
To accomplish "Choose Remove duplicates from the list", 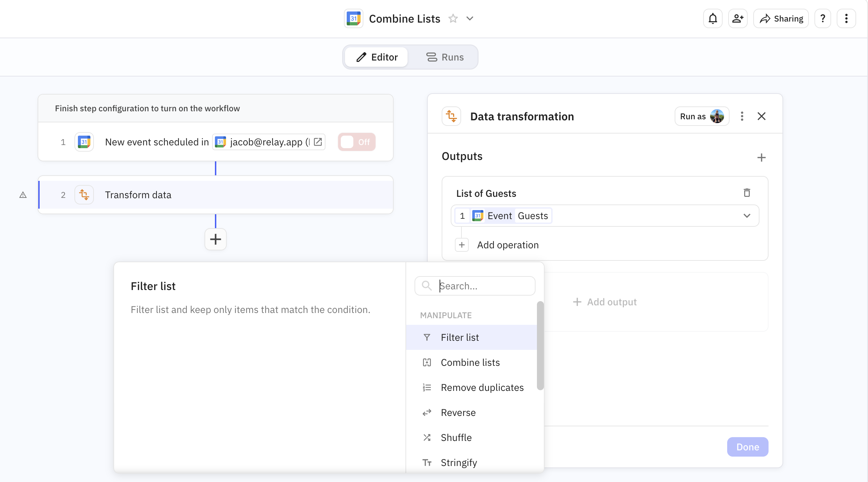I will (482, 387).
